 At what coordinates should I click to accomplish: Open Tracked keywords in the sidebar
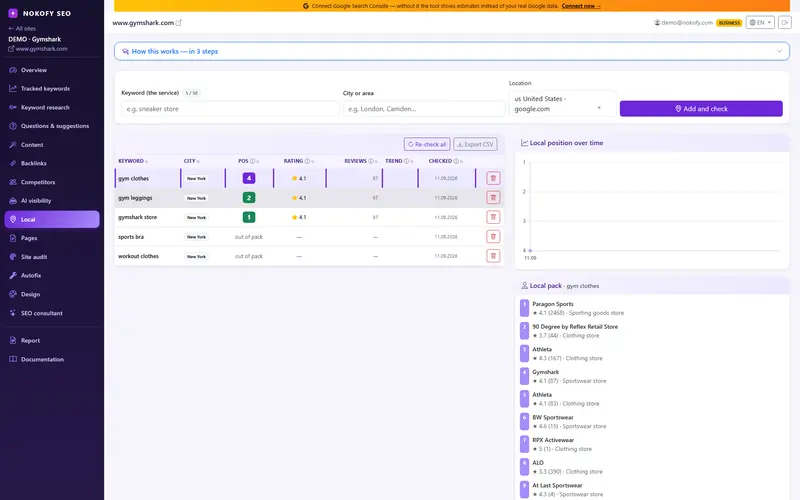pyautogui.click(x=52, y=88)
